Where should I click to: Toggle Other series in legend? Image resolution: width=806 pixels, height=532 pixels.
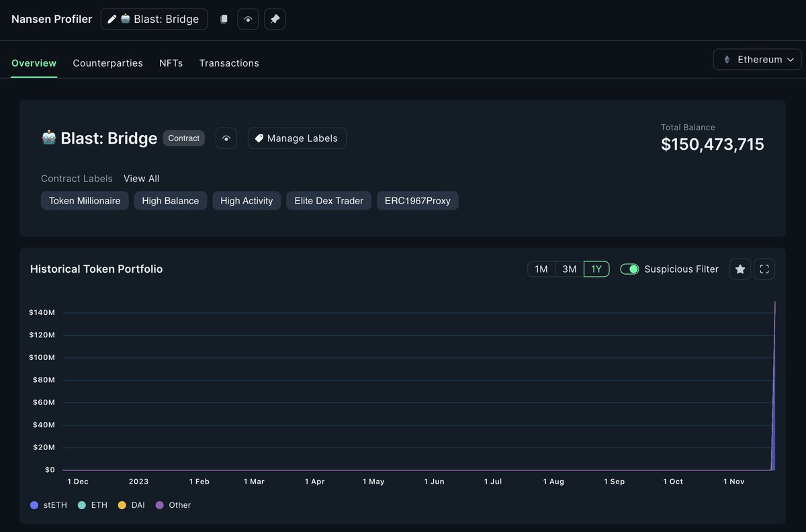click(173, 505)
